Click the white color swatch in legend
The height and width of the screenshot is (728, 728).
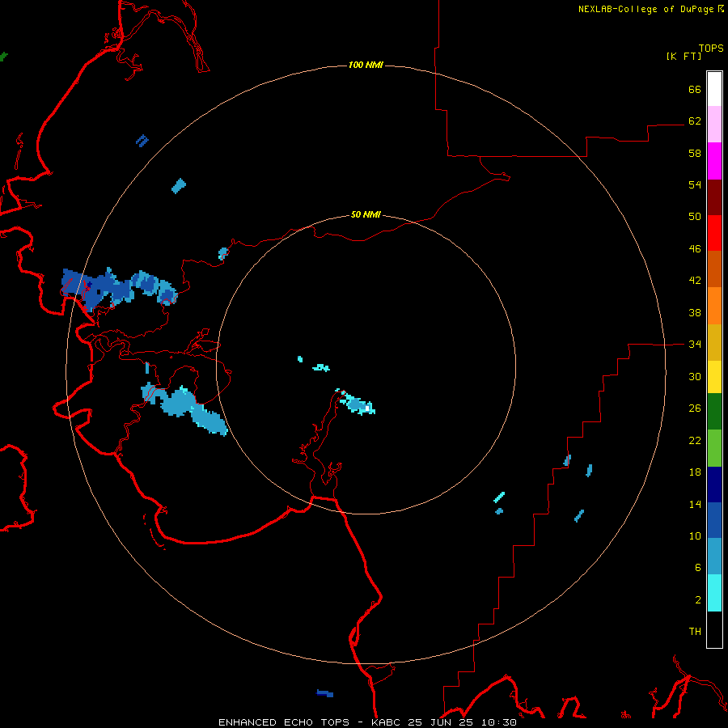pos(714,89)
